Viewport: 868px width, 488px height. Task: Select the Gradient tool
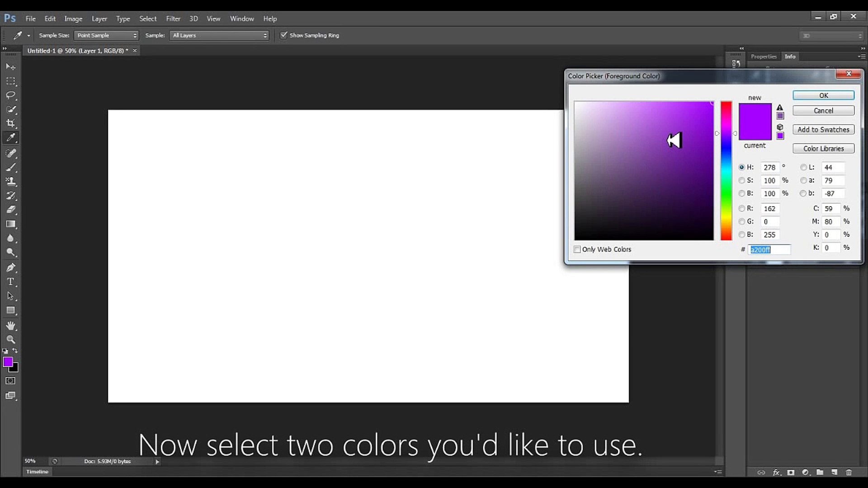(11, 224)
